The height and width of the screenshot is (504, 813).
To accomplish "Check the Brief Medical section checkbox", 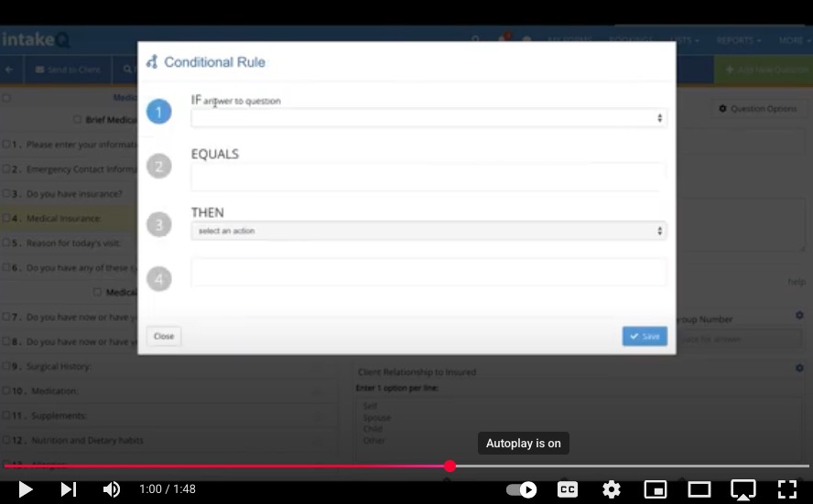I will 77,120.
